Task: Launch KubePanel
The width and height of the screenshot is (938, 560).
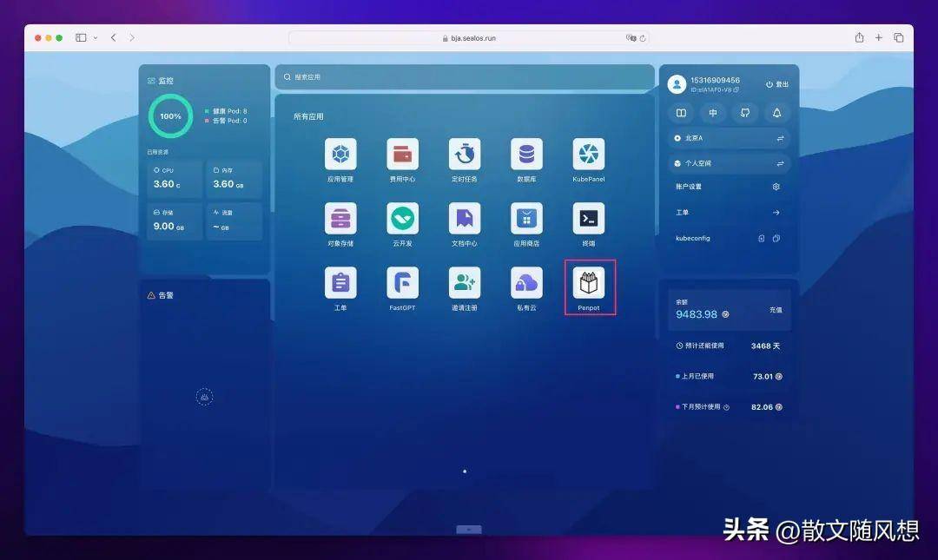Action: pyautogui.click(x=589, y=155)
